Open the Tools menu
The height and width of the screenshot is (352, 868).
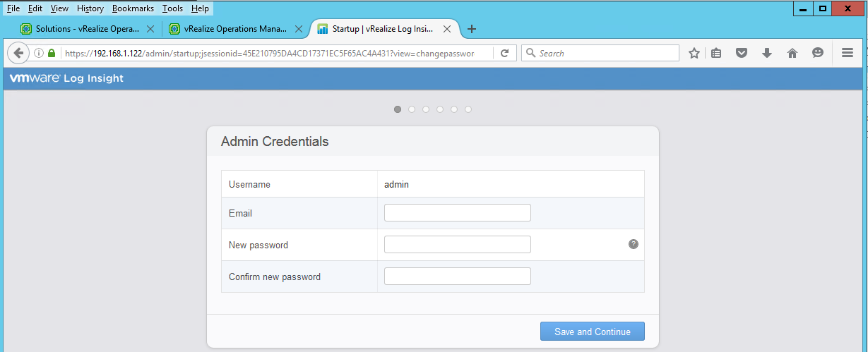(172, 8)
